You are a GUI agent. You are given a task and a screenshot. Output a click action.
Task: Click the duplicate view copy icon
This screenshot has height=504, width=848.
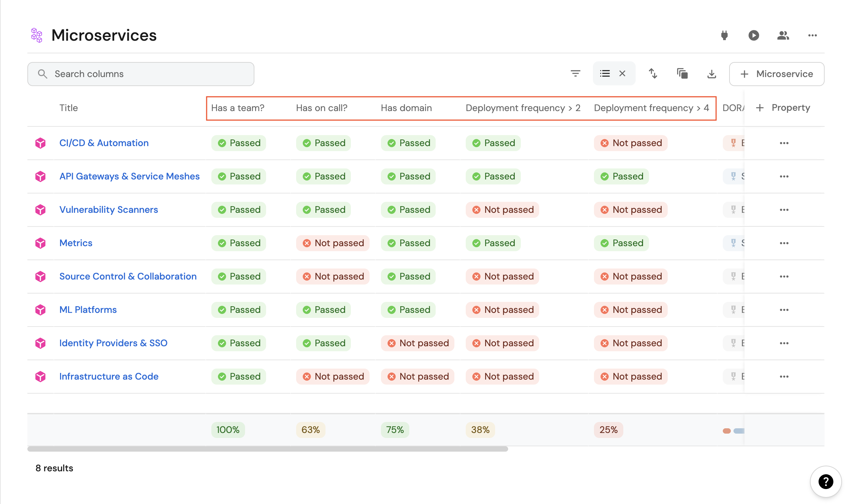coord(682,73)
